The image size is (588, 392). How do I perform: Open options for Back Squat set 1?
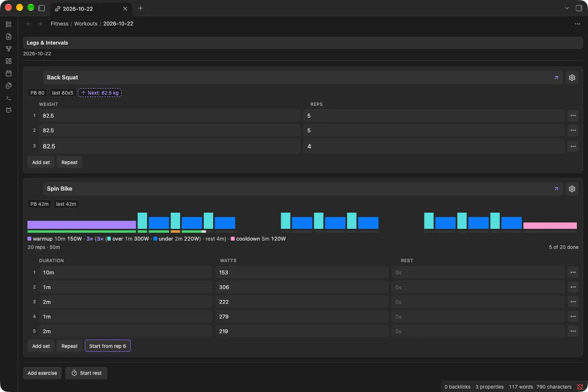573,116
